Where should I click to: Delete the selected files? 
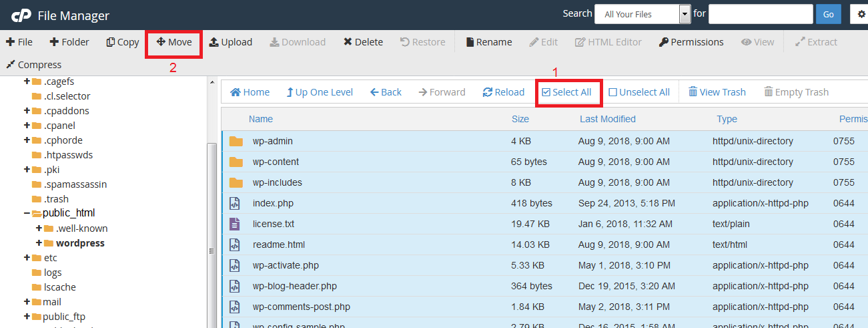point(363,42)
